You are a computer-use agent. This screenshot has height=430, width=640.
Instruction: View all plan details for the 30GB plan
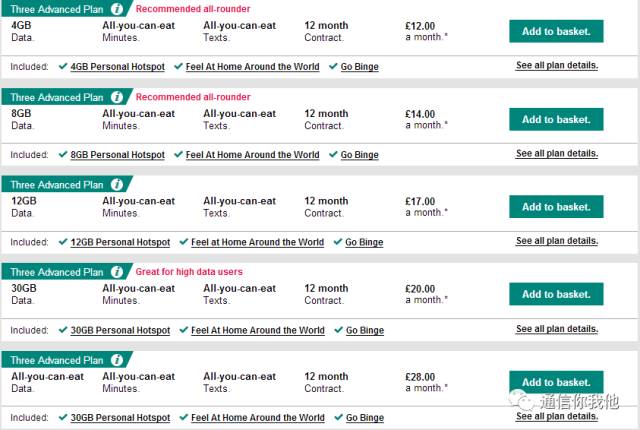pos(557,329)
